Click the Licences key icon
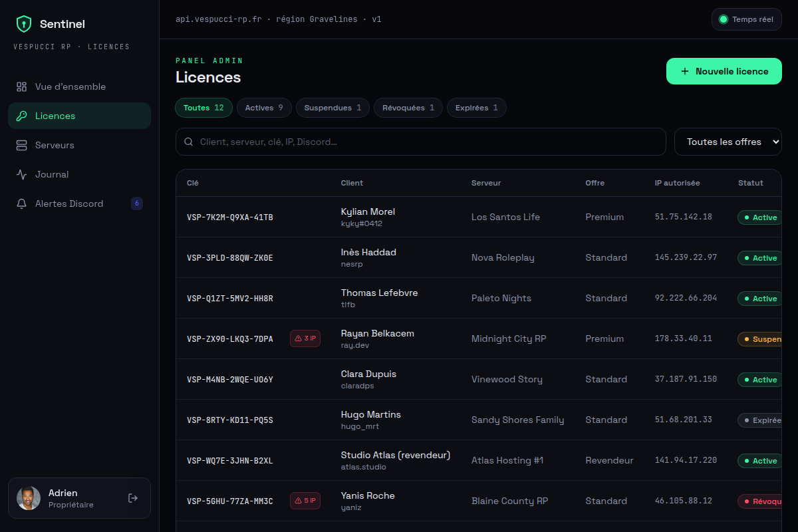The image size is (798, 532). [x=22, y=116]
